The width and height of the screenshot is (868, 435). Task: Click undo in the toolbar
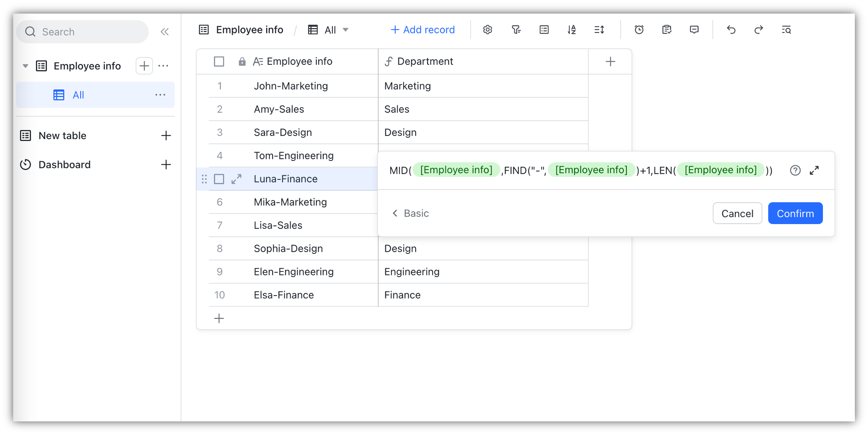[x=731, y=29]
